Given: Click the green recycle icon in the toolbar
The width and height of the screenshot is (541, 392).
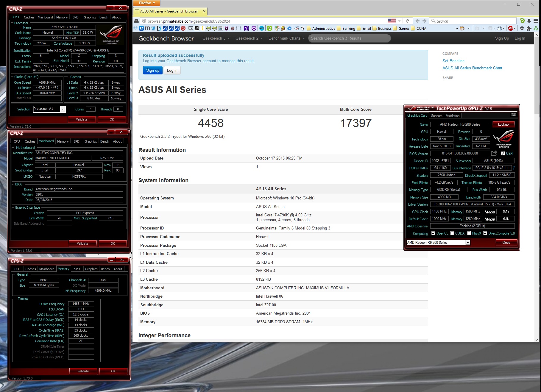Looking at the screenshot, I should point(536,28).
